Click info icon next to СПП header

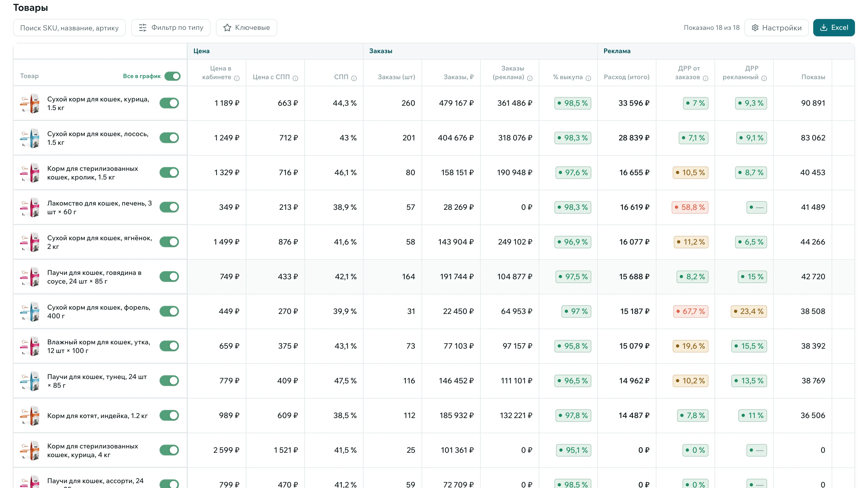tap(354, 78)
